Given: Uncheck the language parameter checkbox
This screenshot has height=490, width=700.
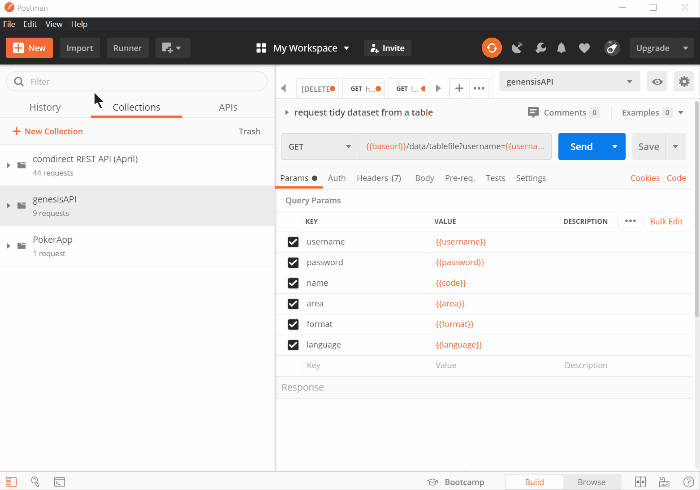Looking at the screenshot, I should click(x=293, y=345).
